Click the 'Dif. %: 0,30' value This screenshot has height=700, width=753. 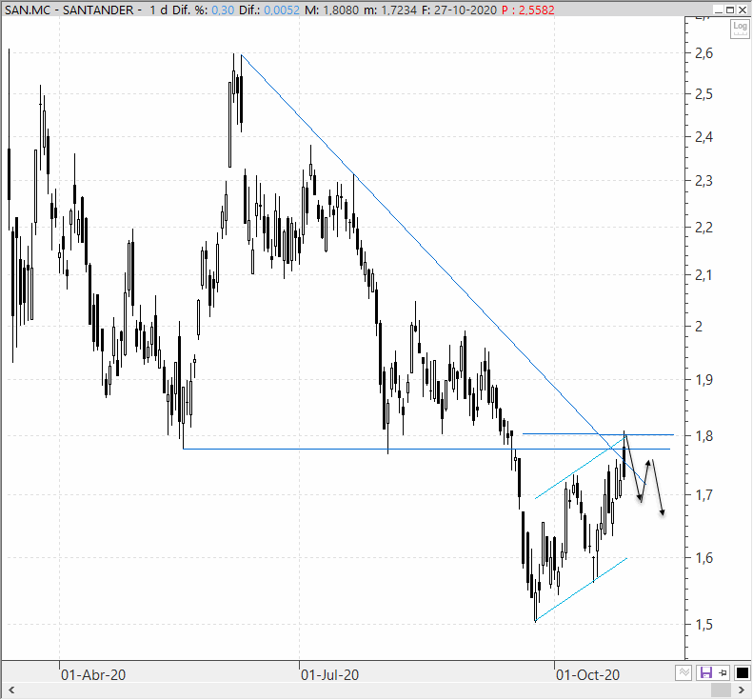tap(203, 10)
